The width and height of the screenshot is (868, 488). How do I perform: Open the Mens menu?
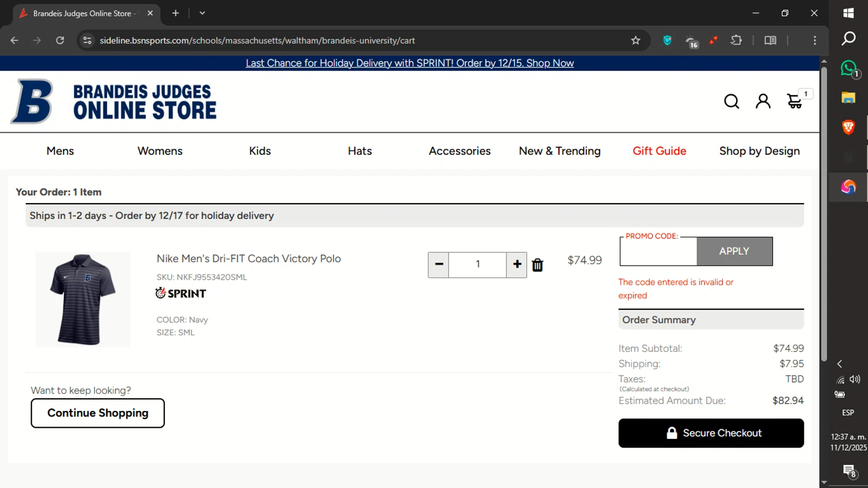[60, 151]
